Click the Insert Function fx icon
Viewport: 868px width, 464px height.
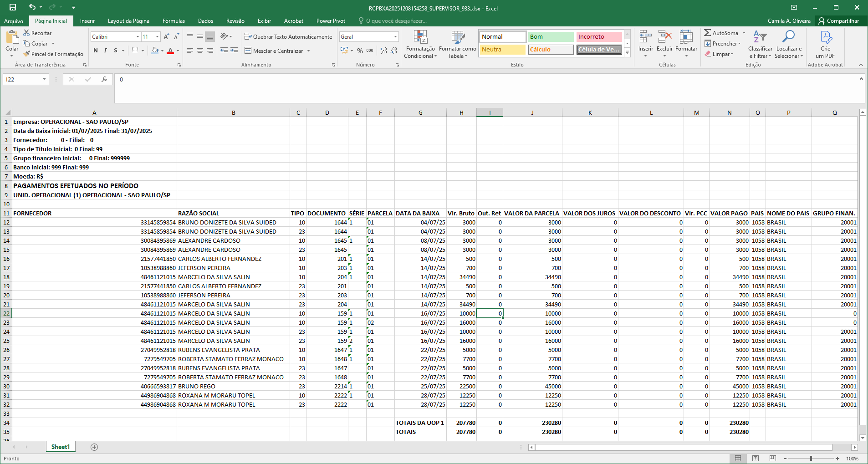[104, 79]
